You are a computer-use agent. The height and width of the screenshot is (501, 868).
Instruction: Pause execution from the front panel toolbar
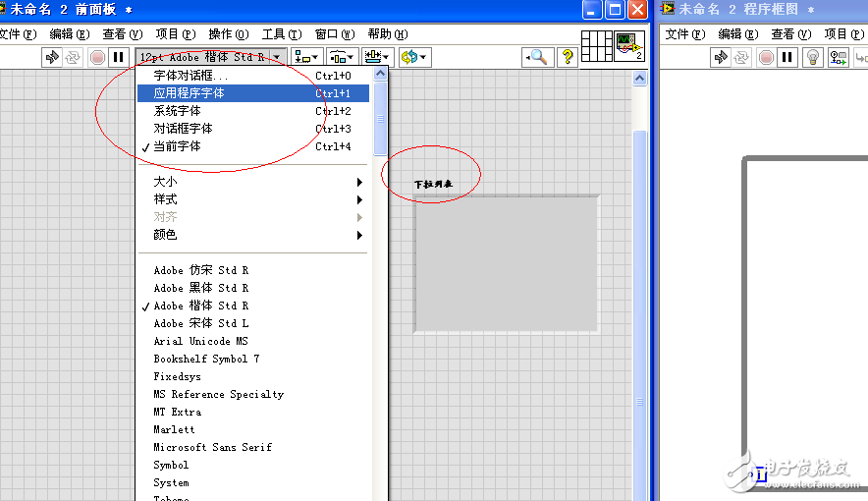(118, 57)
